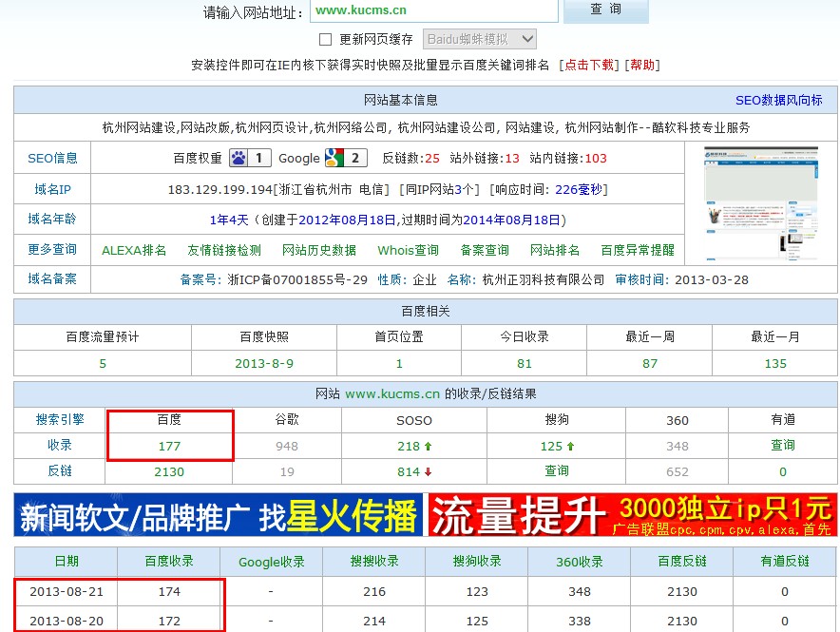Select ALEXA排名 query

pos(134,250)
